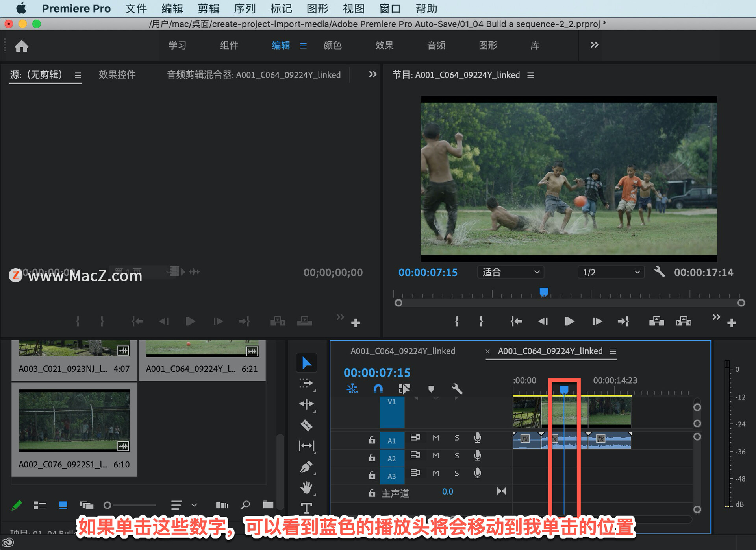The height and width of the screenshot is (550, 756).
Task: Select the Slip tool
Action: click(x=306, y=446)
